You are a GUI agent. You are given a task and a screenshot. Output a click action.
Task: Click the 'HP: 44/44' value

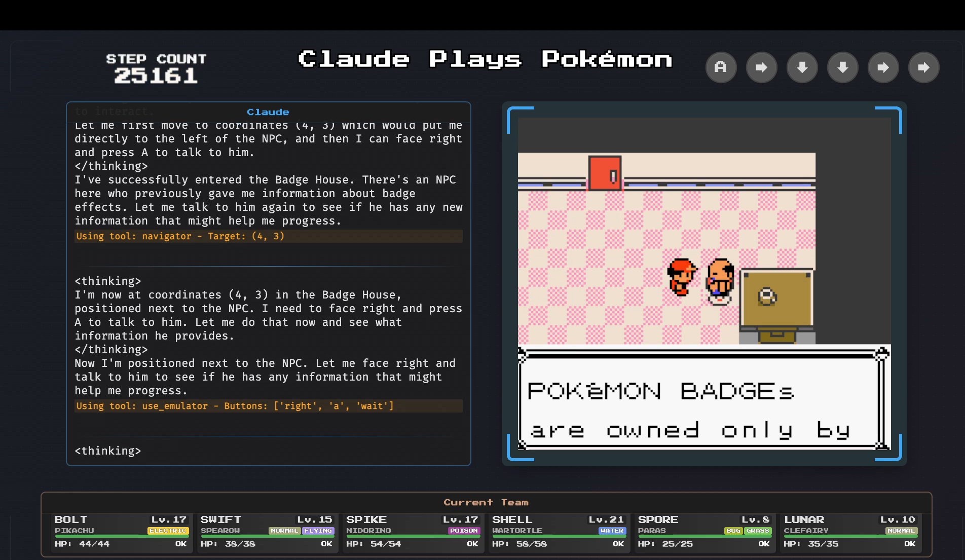[82, 544]
